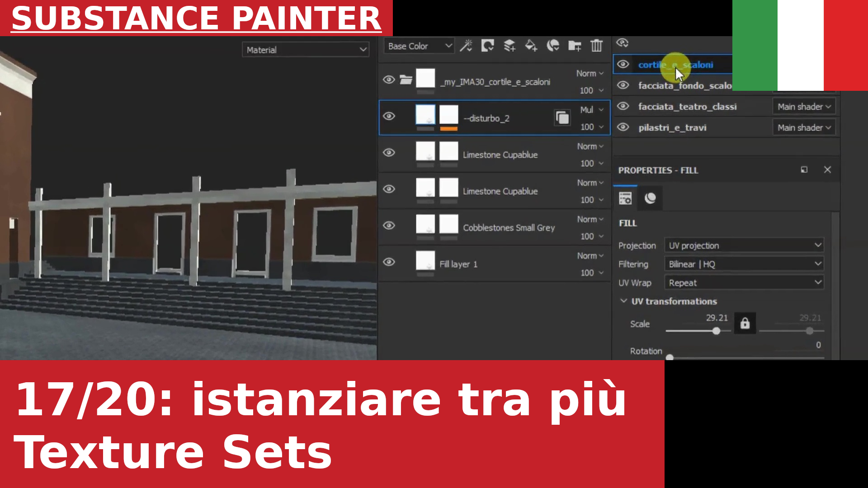Screen dimensions: 868x488
Task: Click the add effect magic wand icon
Action: click(x=466, y=46)
